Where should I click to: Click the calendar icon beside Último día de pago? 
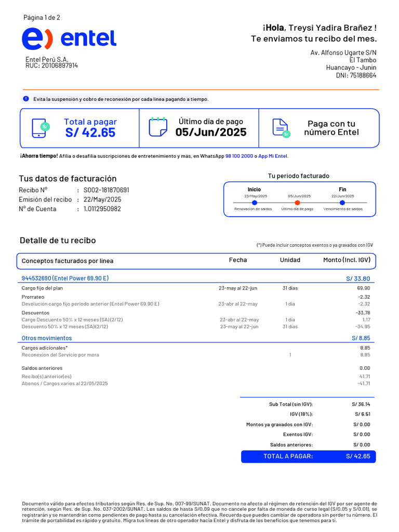tap(158, 127)
